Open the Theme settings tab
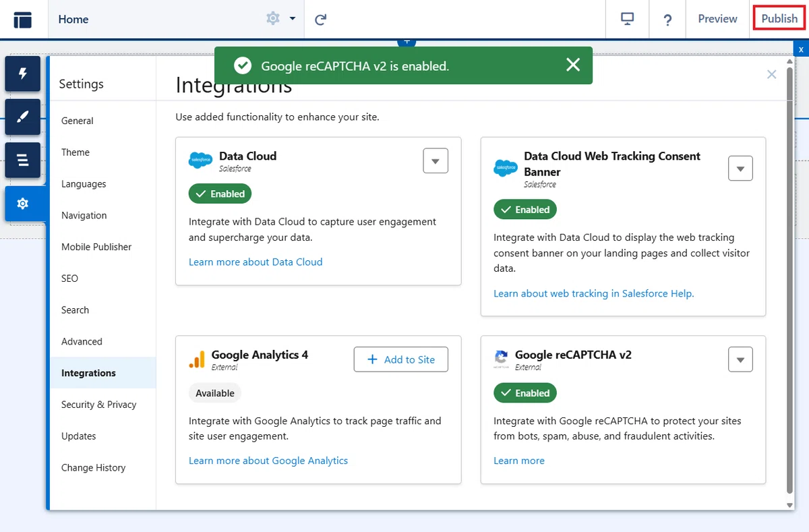The image size is (809, 532). [102, 152]
